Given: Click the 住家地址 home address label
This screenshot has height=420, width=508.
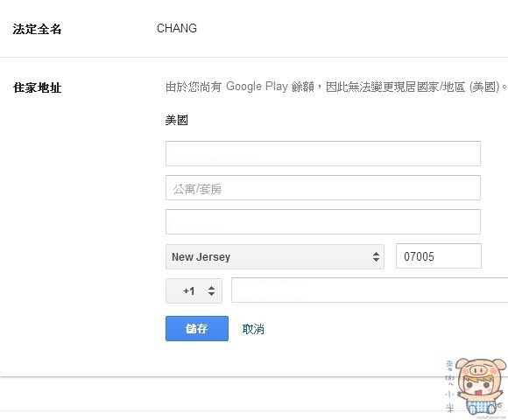Looking at the screenshot, I should point(38,87).
